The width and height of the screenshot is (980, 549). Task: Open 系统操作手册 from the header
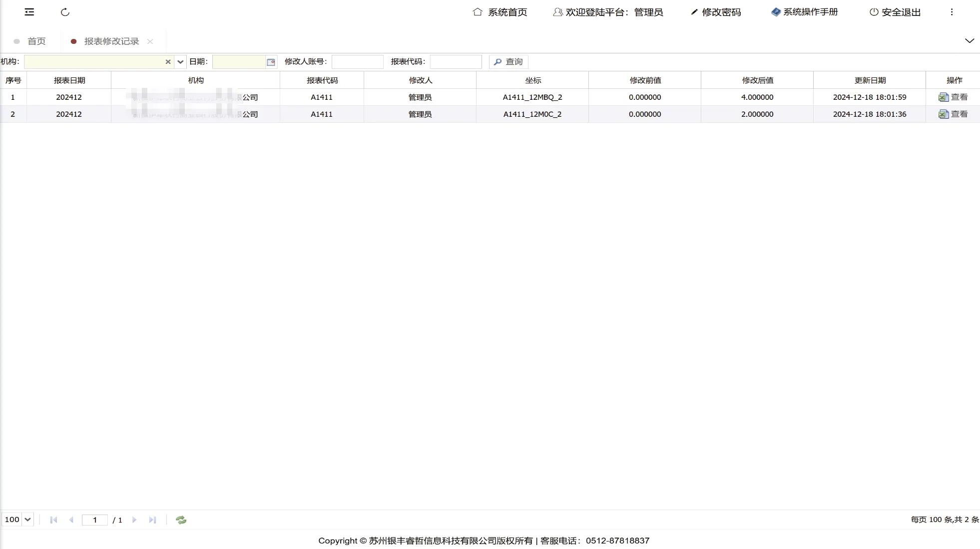[804, 12]
